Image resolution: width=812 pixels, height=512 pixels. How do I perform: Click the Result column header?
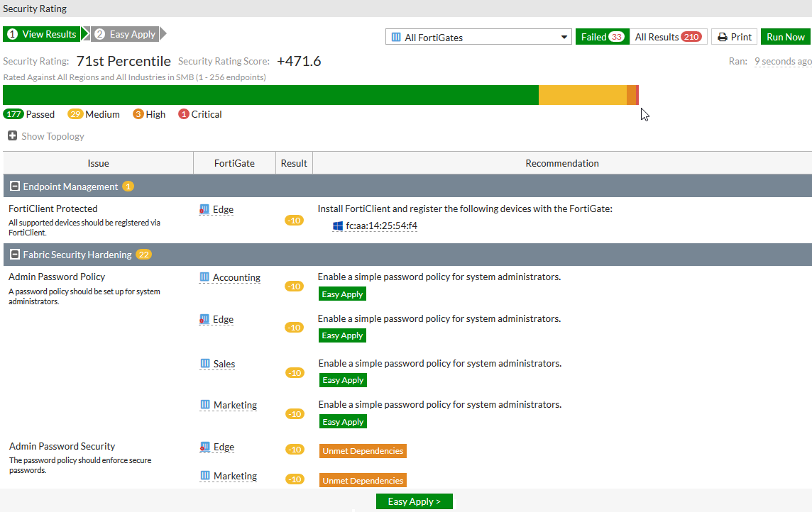pyautogui.click(x=294, y=163)
